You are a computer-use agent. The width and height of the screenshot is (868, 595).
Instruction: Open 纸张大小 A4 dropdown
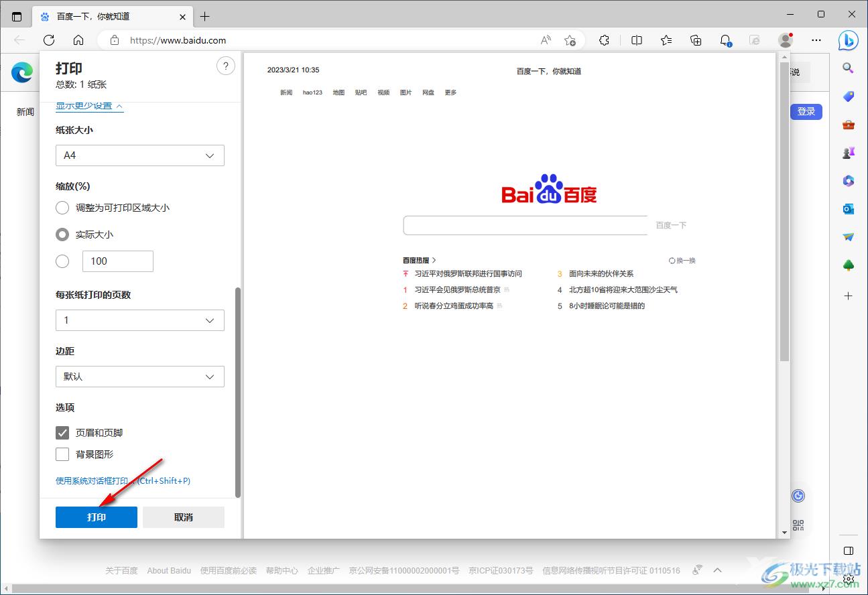pos(140,155)
